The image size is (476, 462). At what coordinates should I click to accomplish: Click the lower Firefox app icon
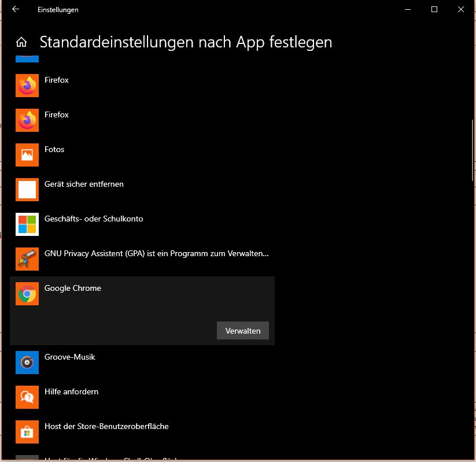pyautogui.click(x=27, y=120)
